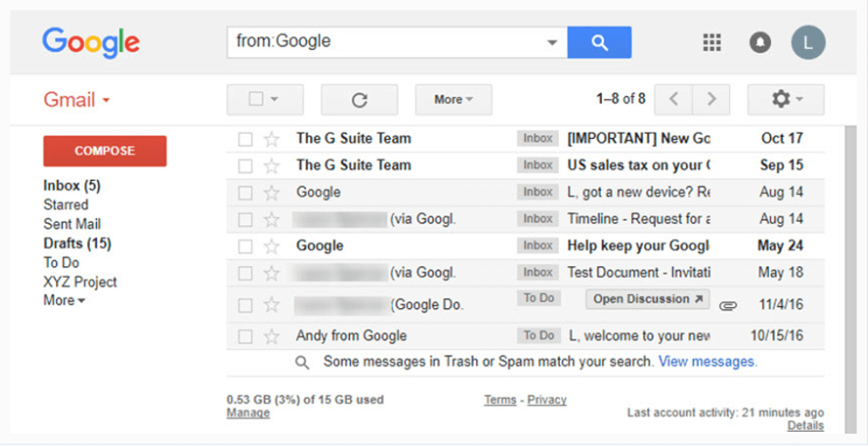868x447 pixels.
Task: Click the blue search magnifier button
Action: [599, 42]
